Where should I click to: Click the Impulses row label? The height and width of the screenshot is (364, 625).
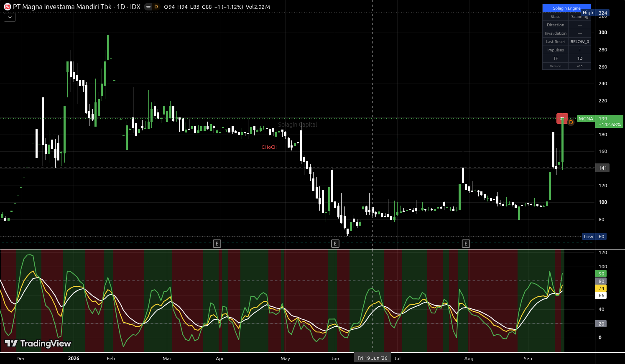click(556, 50)
